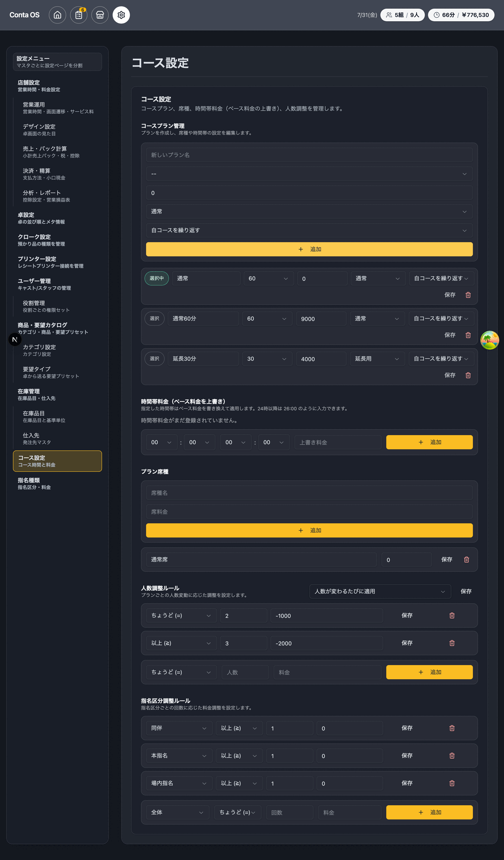Go to プリンター設定 page

[x=57, y=262]
